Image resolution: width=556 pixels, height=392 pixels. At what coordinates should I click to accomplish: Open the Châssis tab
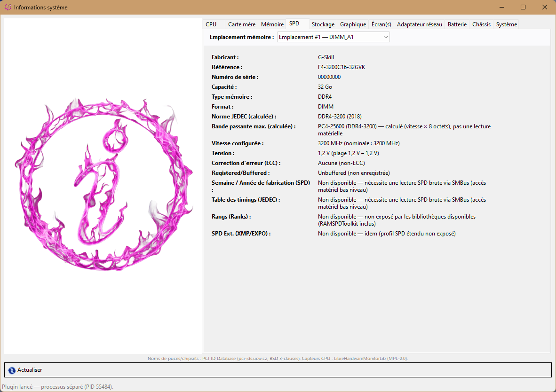pyautogui.click(x=481, y=24)
